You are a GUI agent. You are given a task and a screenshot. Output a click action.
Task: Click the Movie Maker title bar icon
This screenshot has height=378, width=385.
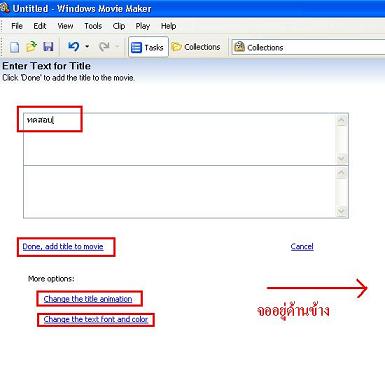5,7
